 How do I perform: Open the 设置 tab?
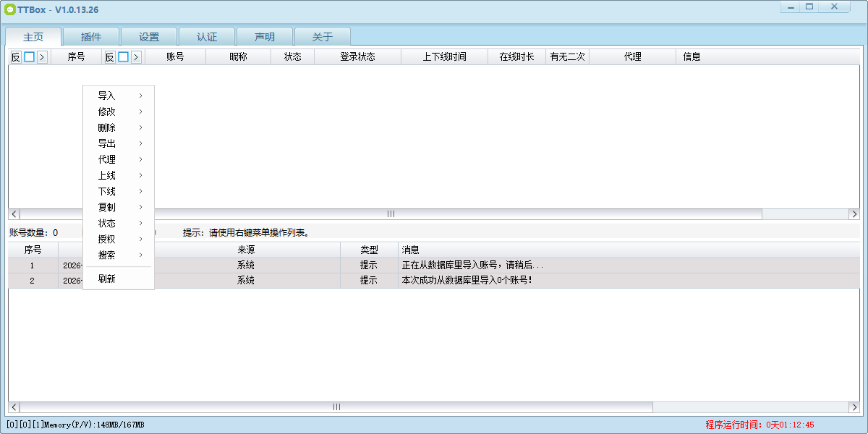[x=149, y=37]
